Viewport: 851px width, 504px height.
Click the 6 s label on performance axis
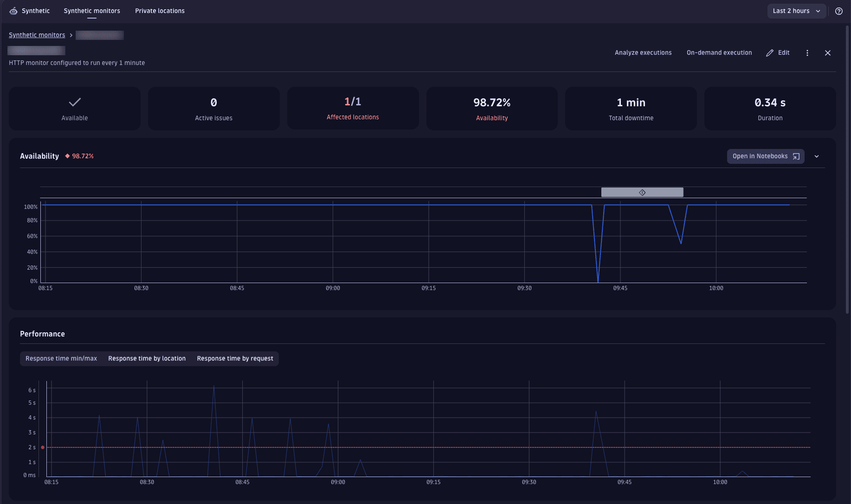(32, 390)
